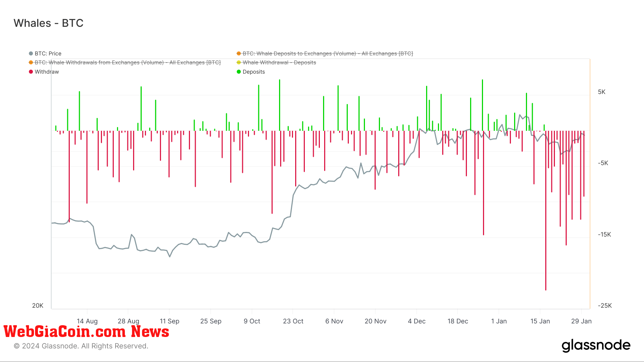Image resolution: width=644 pixels, height=362 pixels.
Task: Click the 28 Aug x-axis label
Action: pos(128,321)
